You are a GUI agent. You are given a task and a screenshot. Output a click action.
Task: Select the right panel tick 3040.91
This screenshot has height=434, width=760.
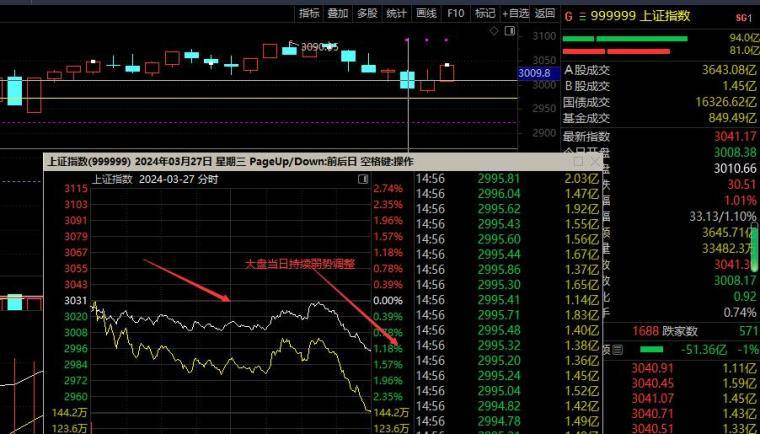pyautogui.click(x=652, y=369)
